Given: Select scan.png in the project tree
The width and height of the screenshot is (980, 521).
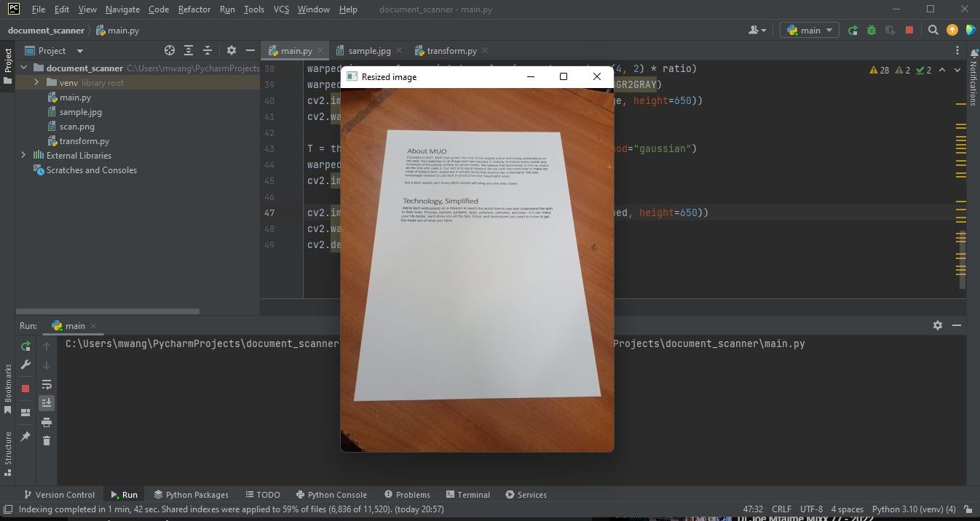Looking at the screenshot, I should click(76, 127).
